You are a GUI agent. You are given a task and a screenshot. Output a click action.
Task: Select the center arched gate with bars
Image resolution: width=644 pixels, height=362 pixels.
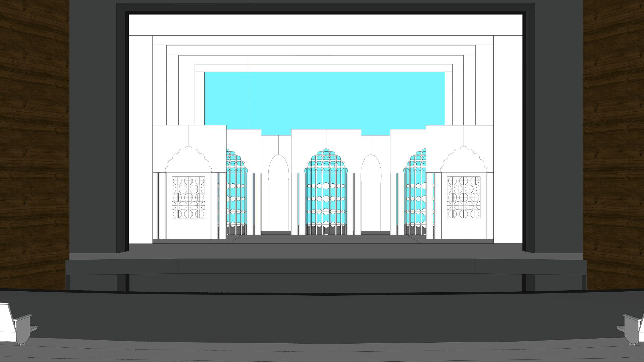[326, 194]
